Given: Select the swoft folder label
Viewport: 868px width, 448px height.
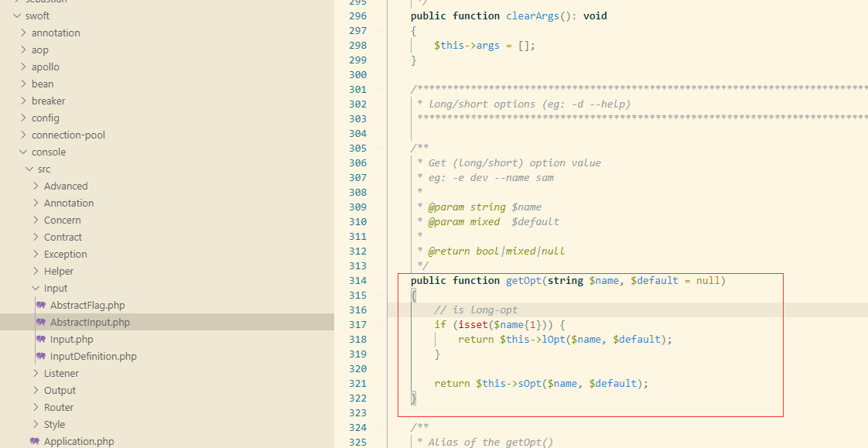Looking at the screenshot, I should tap(38, 16).
